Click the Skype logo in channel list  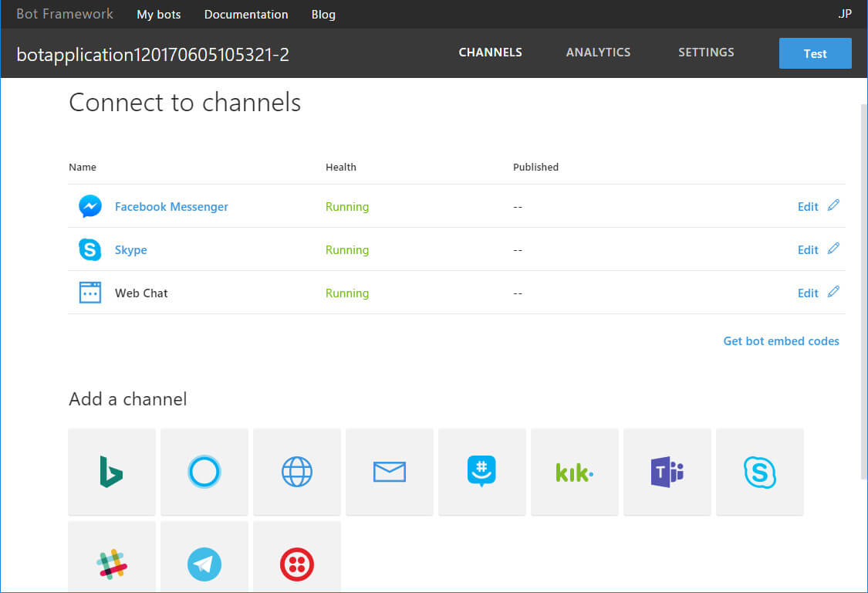pyautogui.click(x=90, y=249)
